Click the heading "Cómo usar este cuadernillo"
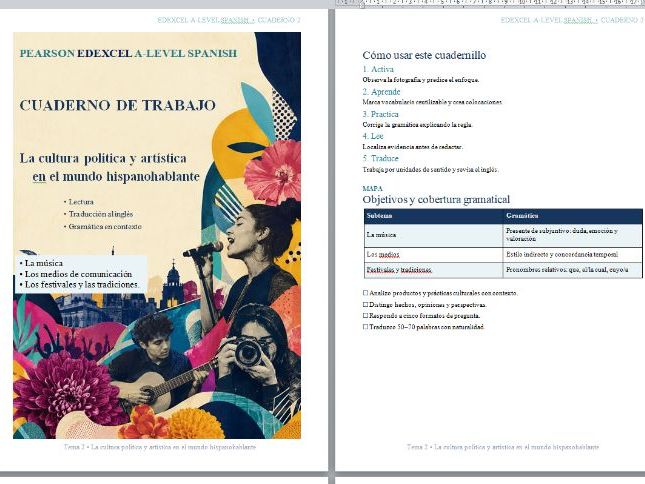The height and width of the screenshot is (484, 645). coord(424,55)
